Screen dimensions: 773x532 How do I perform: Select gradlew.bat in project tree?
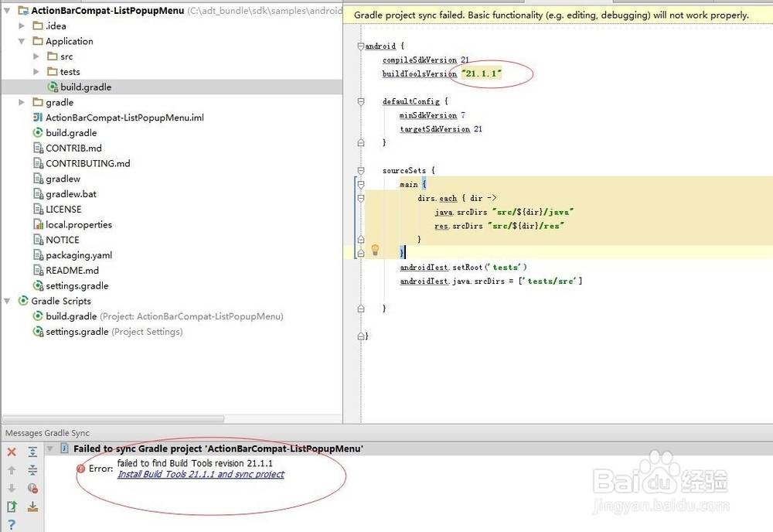71,194
